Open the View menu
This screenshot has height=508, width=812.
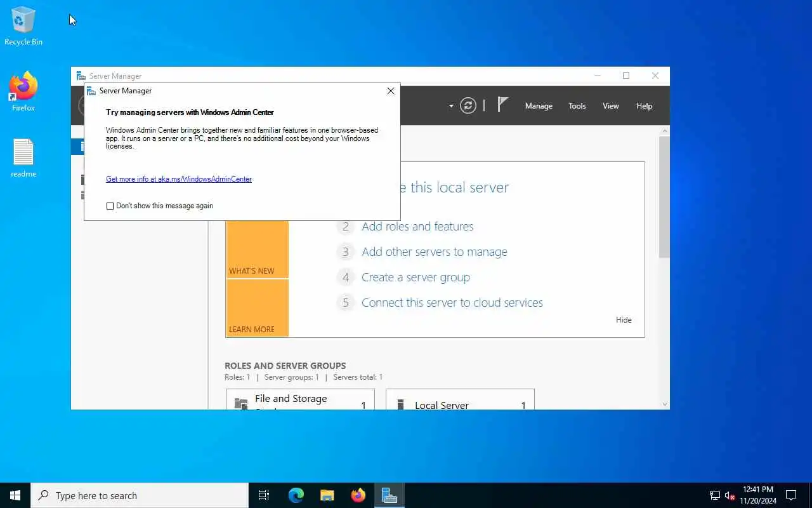point(611,106)
